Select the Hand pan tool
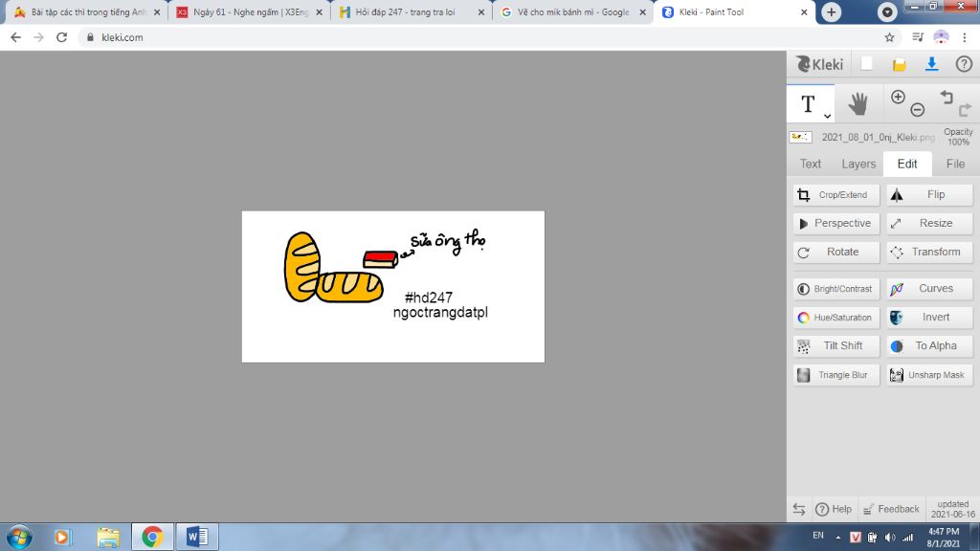The image size is (980, 551). 858,103
